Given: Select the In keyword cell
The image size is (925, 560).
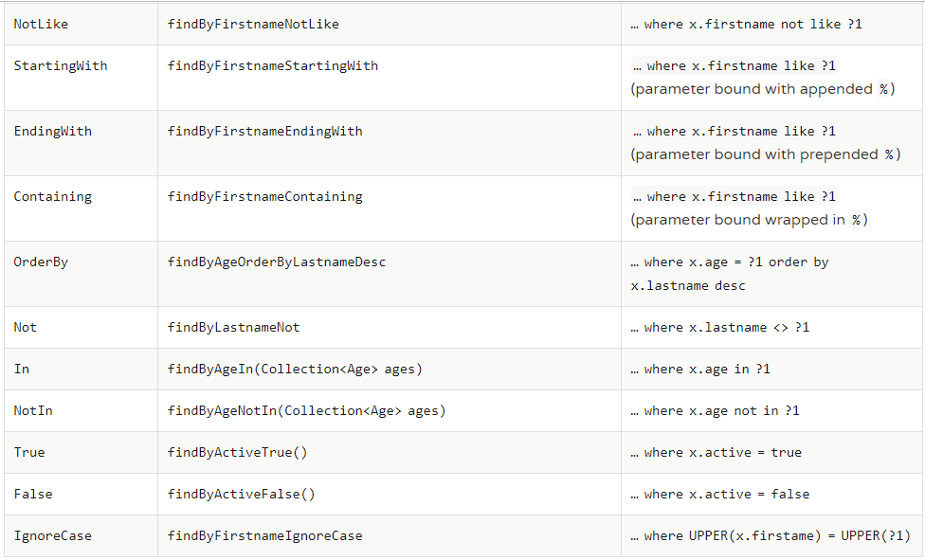Looking at the screenshot, I should (x=81, y=370).
